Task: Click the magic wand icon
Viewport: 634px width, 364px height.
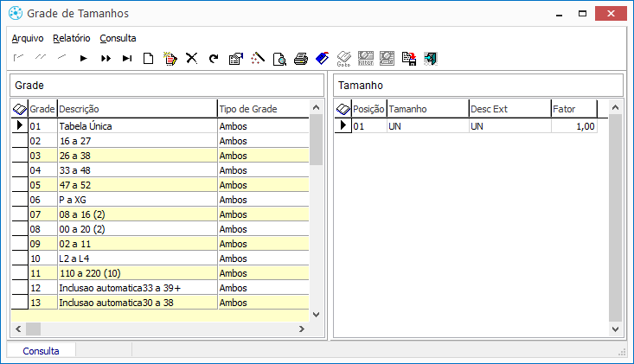Action: [258, 59]
